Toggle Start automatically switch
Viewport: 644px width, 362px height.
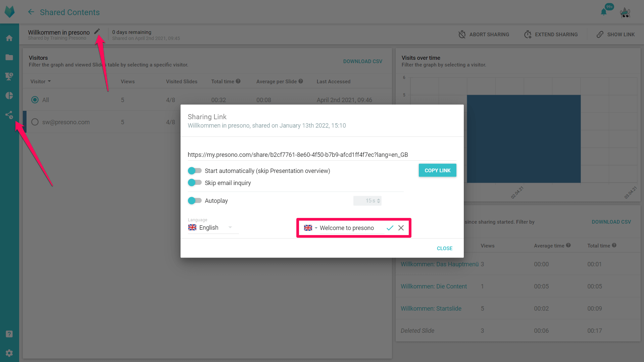195,171
